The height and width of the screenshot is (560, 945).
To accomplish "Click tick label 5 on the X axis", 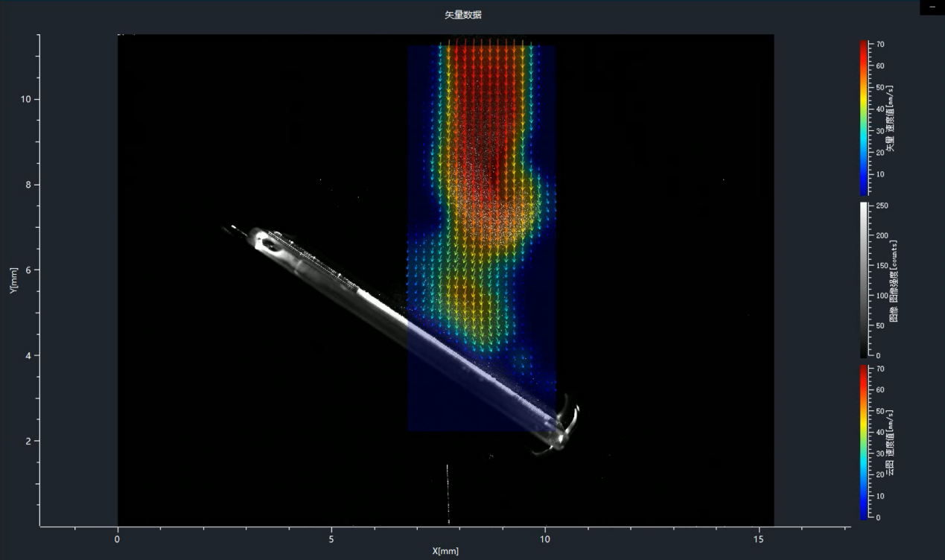I will (x=331, y=538).
